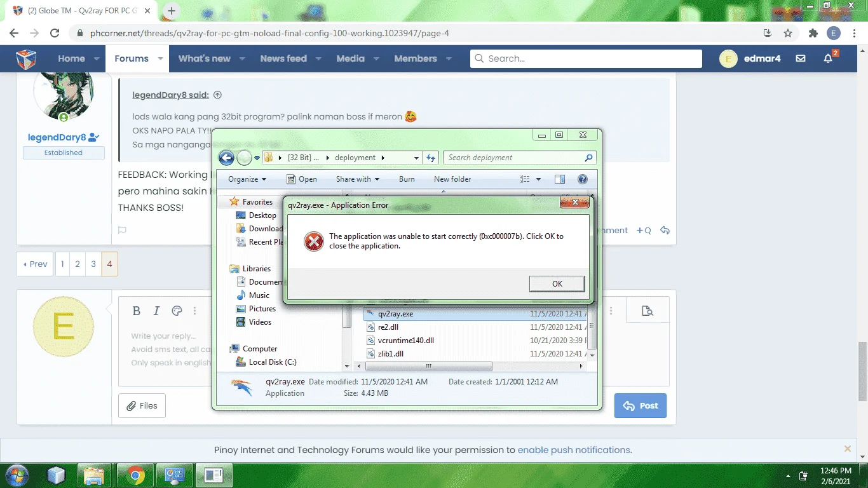
Task: Go to page 3 of the thread
Action: (93, 264)
